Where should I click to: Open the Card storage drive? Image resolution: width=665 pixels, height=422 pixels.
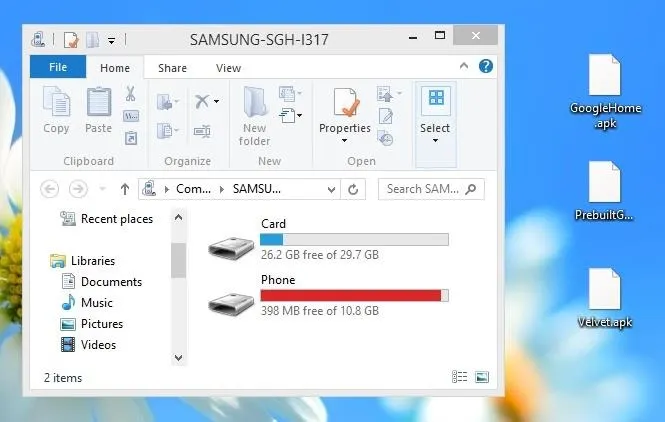[329, 239]
